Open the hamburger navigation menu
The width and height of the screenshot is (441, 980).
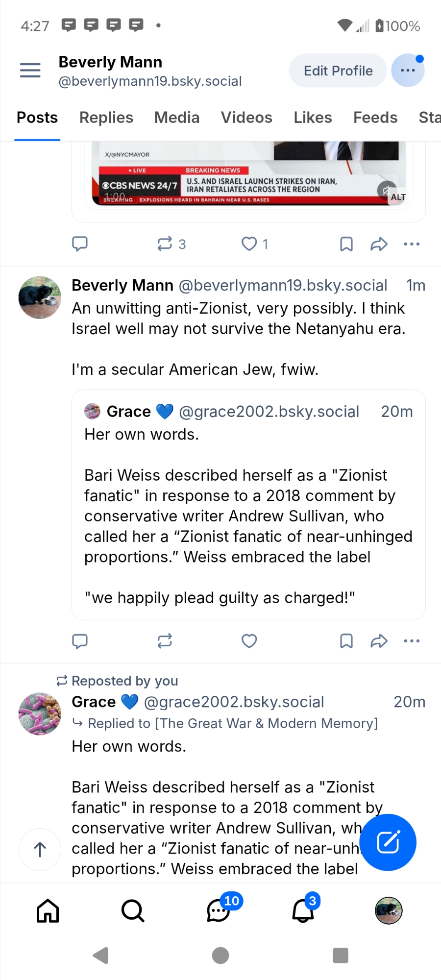(30, 71)
